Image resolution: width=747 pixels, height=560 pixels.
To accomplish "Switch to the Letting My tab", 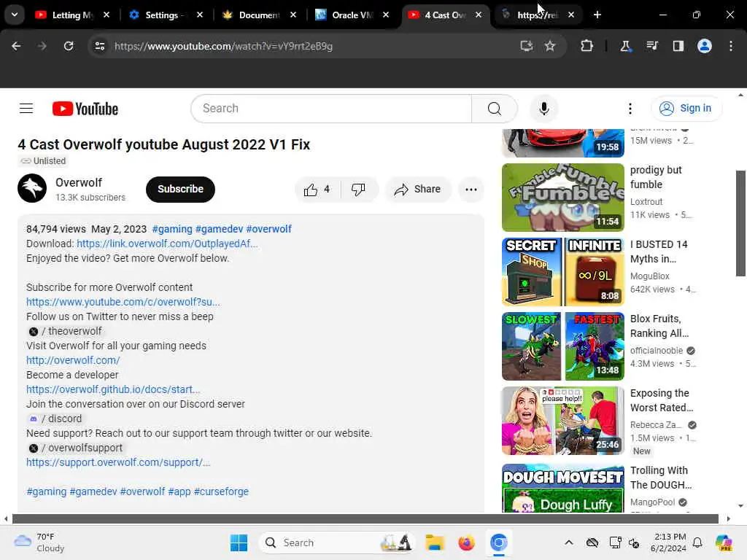I will 71,15.
